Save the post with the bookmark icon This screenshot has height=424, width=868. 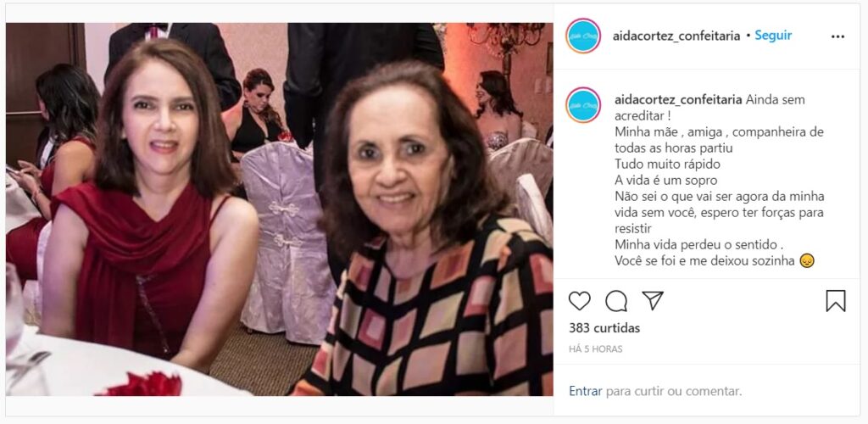coord(835,300)
